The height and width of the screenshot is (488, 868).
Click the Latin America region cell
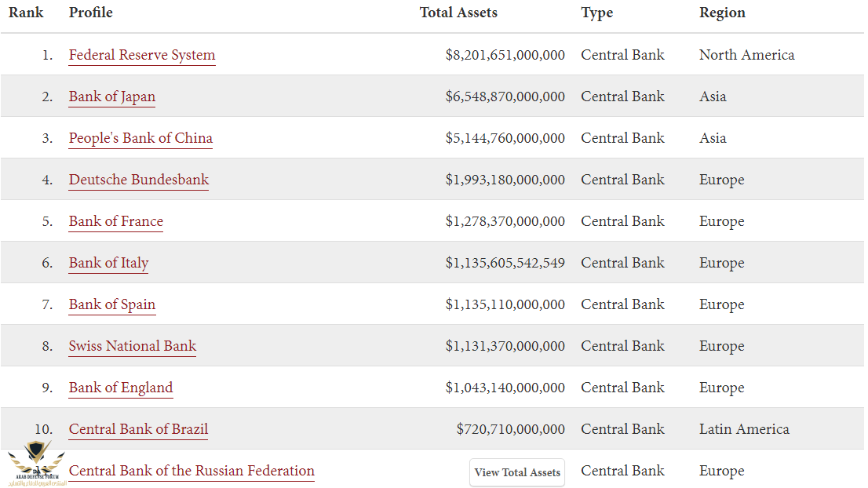click(744, 429)
